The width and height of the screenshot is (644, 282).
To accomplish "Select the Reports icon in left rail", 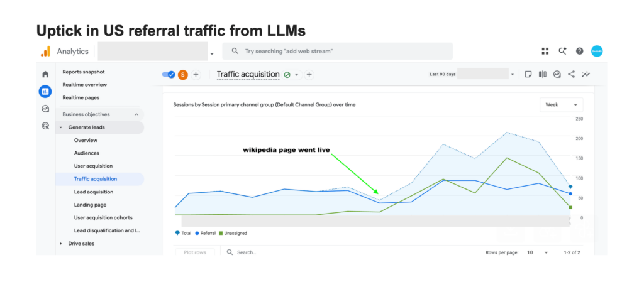I will [45, 91].
